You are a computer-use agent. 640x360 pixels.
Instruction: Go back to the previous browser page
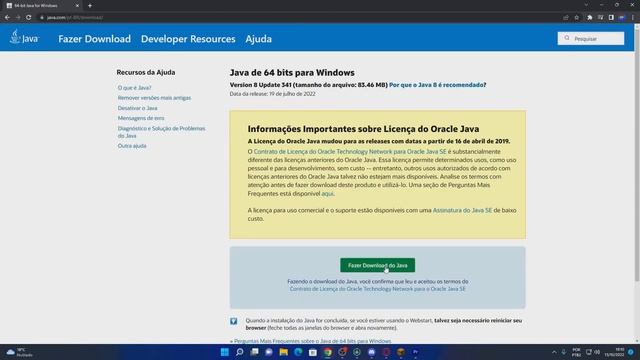(x=7, y=18)
